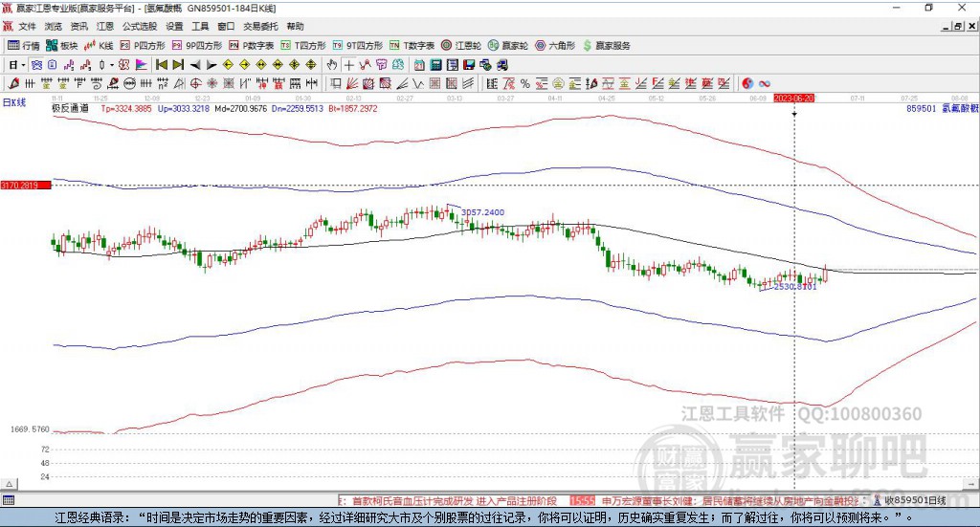Screen dimensions: 980x527
Task: Open 赢家服务 with the dollar icon
Action: click(x=607, y=46)
